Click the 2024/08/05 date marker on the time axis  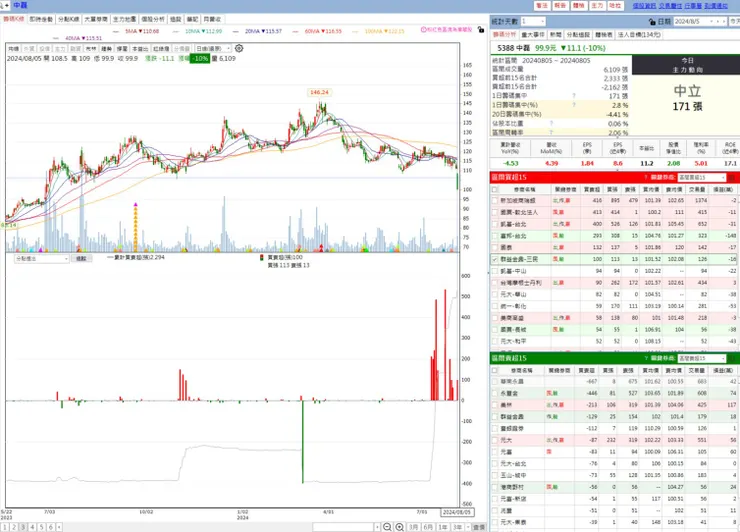pyautogui.click(x=457, y=512)
